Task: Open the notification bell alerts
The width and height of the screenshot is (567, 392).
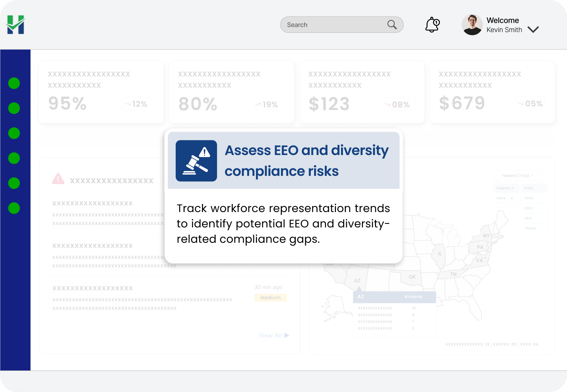Action: pyautogui.click(x=432, y=25)
